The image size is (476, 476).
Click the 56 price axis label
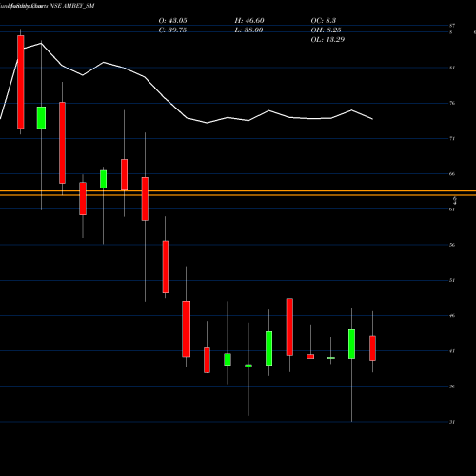coord(452,245)
